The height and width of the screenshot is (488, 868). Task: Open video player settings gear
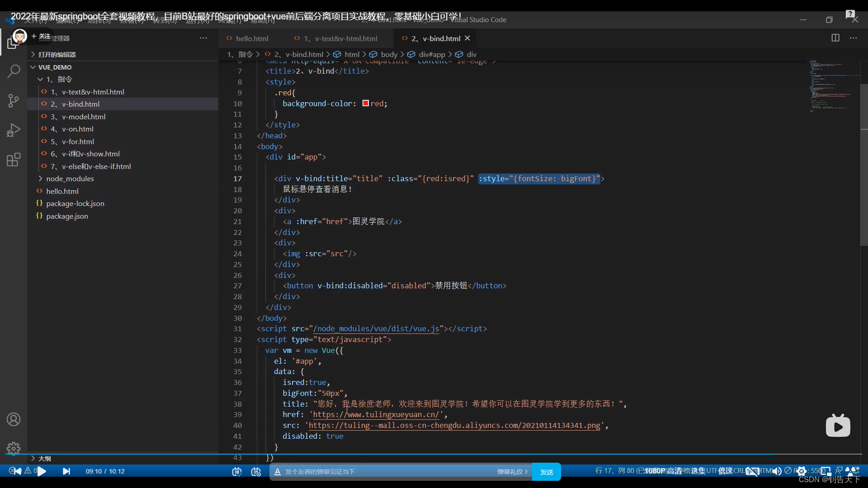[802, 471]
